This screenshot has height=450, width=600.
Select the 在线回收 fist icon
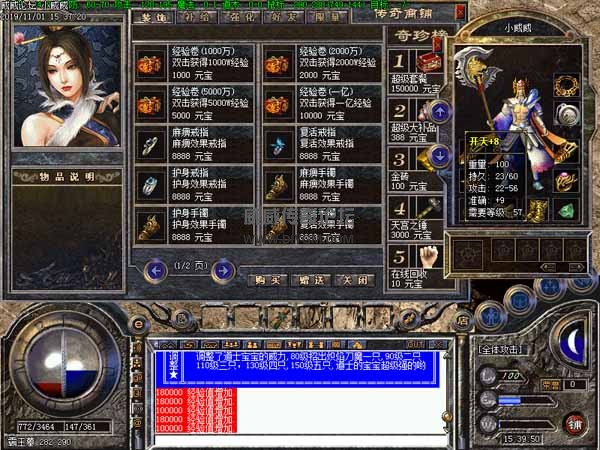coord(428,257)
